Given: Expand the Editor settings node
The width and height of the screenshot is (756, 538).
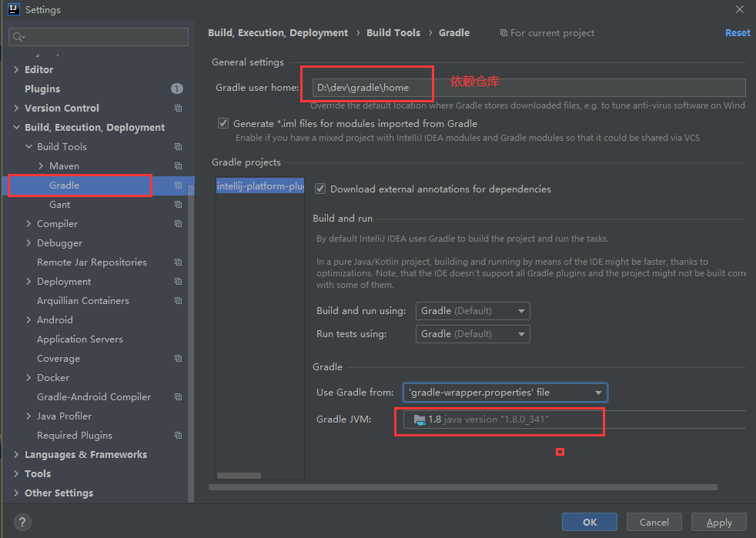Looking at the screenshot, I should tap(16, 69).
